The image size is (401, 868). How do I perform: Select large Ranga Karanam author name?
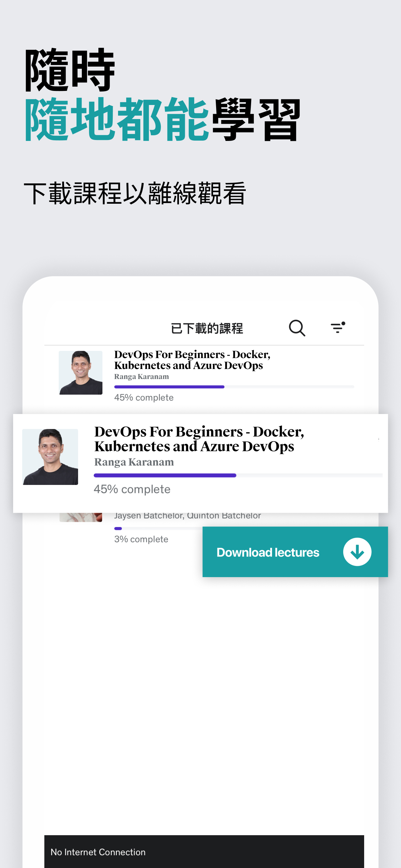tap(134, 462)
